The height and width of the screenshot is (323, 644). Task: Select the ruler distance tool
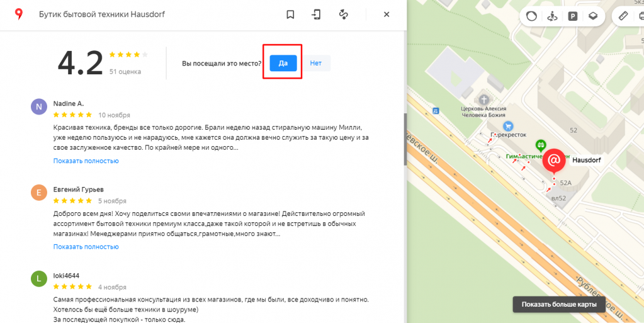(623, 16)
